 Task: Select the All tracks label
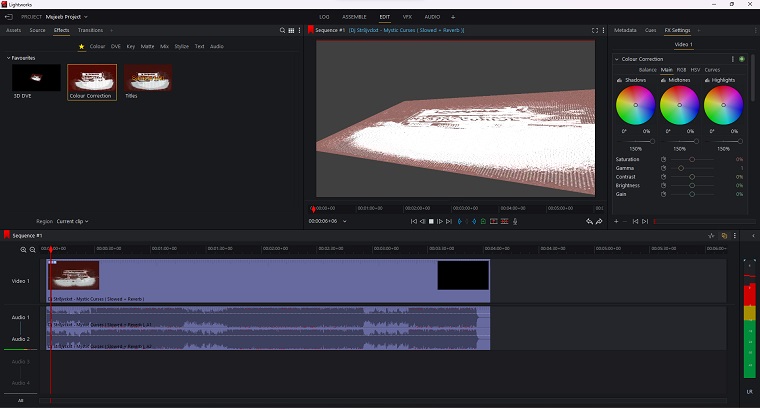20,400
